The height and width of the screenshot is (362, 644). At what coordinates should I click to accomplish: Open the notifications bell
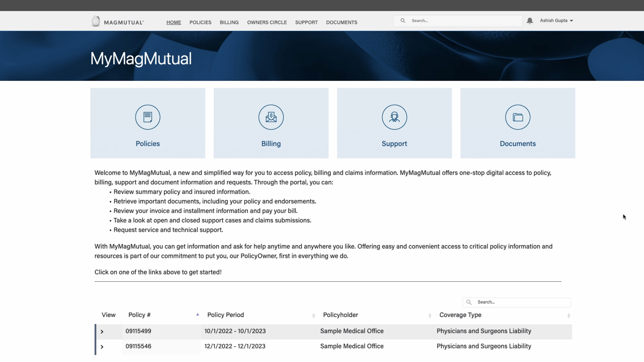[530, 21]
